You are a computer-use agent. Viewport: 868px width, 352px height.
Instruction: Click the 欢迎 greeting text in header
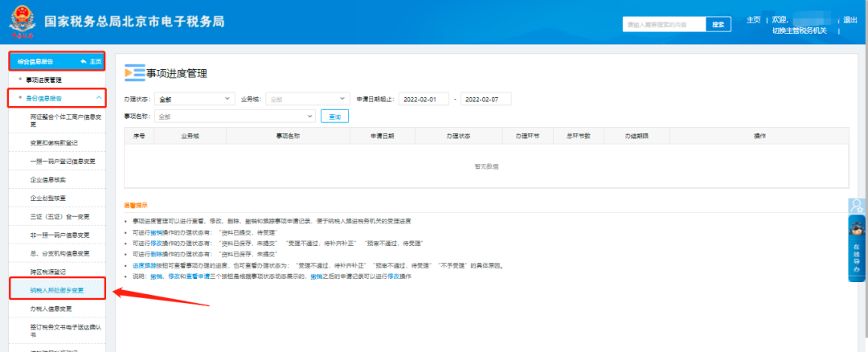pyautogui.click(x=780, y=20)
